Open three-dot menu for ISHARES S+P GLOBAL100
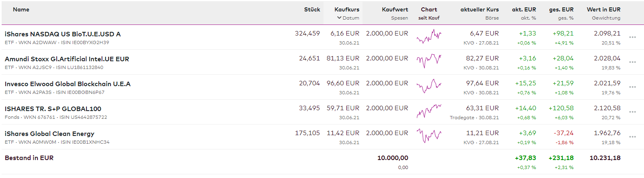644x178 pixels. [x=632, y=112]
